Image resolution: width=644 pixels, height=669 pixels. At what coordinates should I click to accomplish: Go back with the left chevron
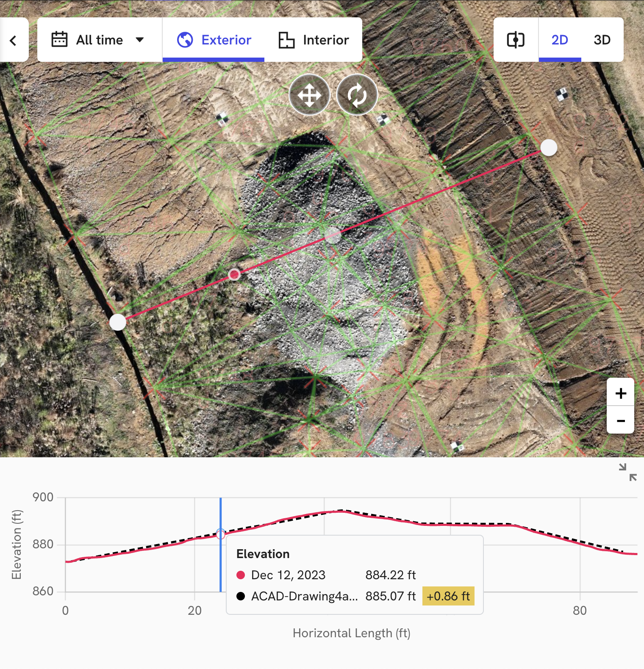pyautogui.click(x=13, y=40)
